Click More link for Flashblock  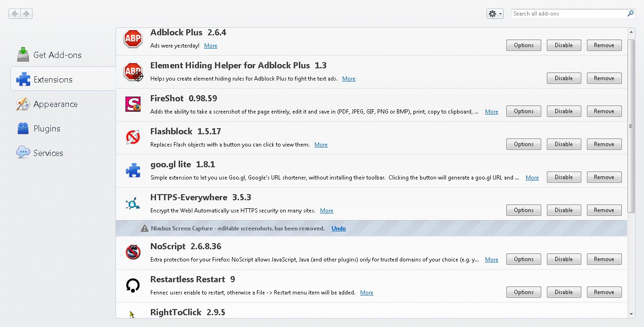tap(321, 145)
